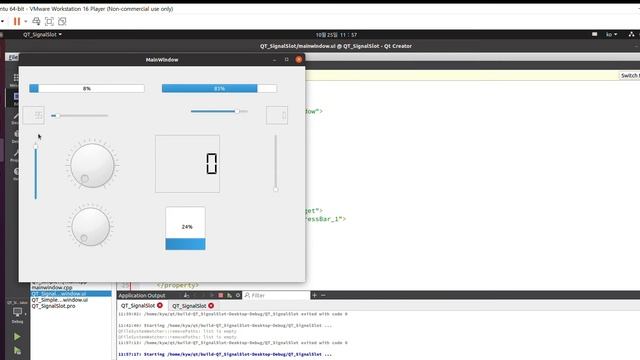This screenshot has height=360, width=640.
Task: Click the Application Output pane title
Action: tap(142, 295)
